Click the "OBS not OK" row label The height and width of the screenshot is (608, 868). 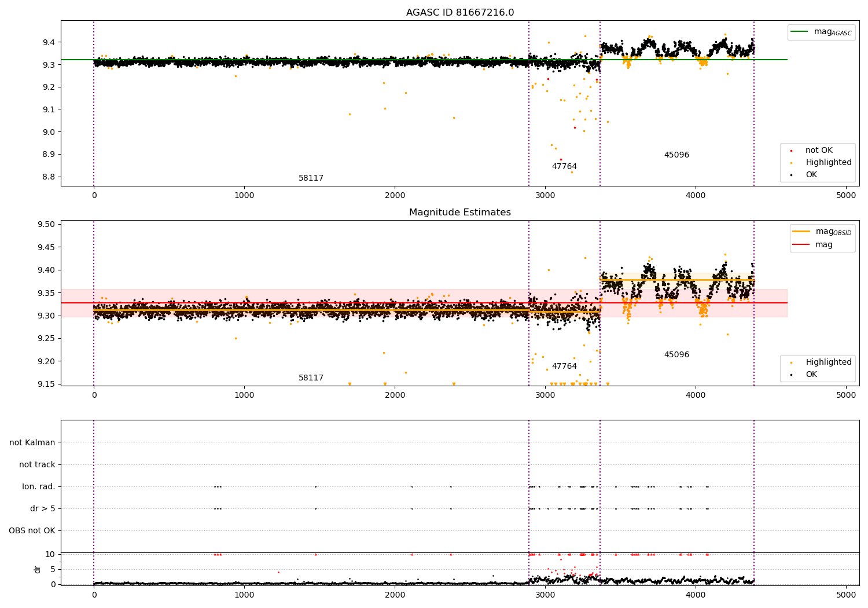click(x=32, y=531)
